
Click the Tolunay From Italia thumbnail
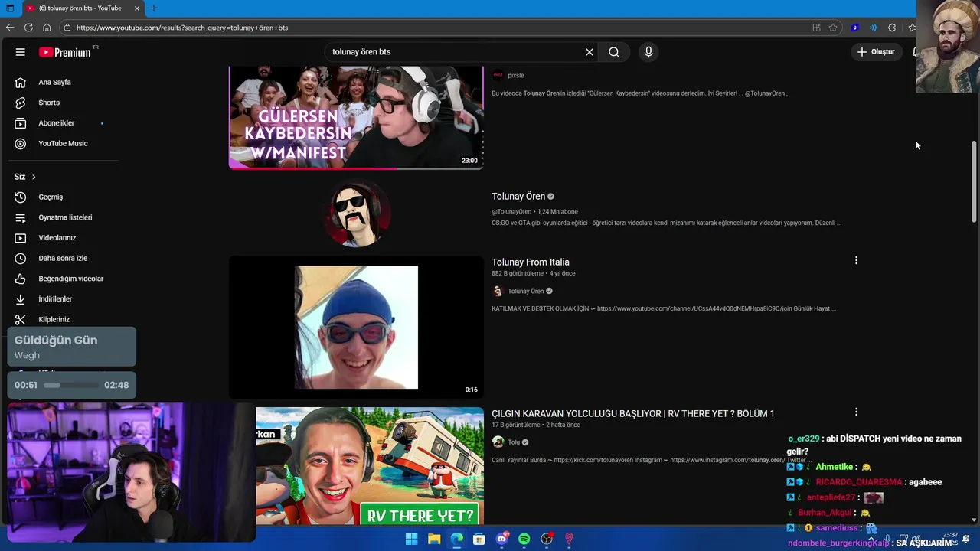coord(356,327)
